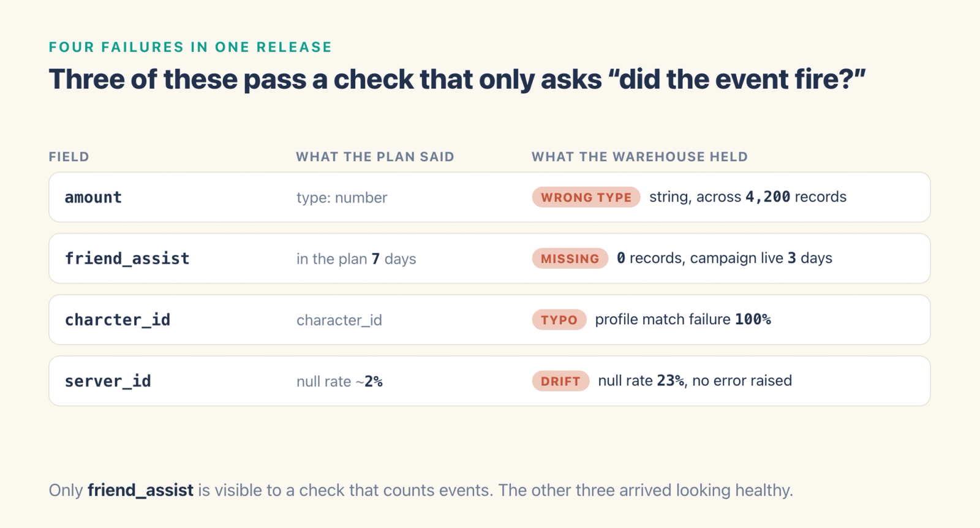This screenshot has height=528, width=980.
Task: Click 'profile match failure 100%' text
Action: point(683,319)
